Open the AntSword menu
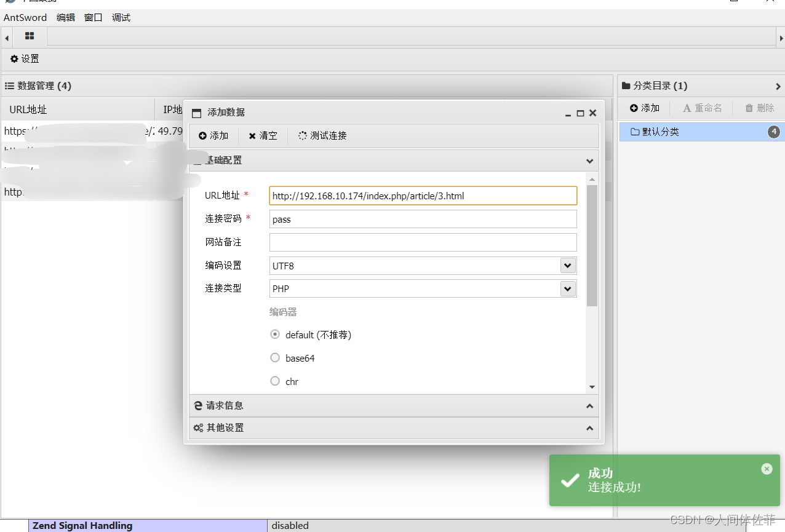This screenshot has height=532, width=785. pyautogui.click(x=25, y=17)
